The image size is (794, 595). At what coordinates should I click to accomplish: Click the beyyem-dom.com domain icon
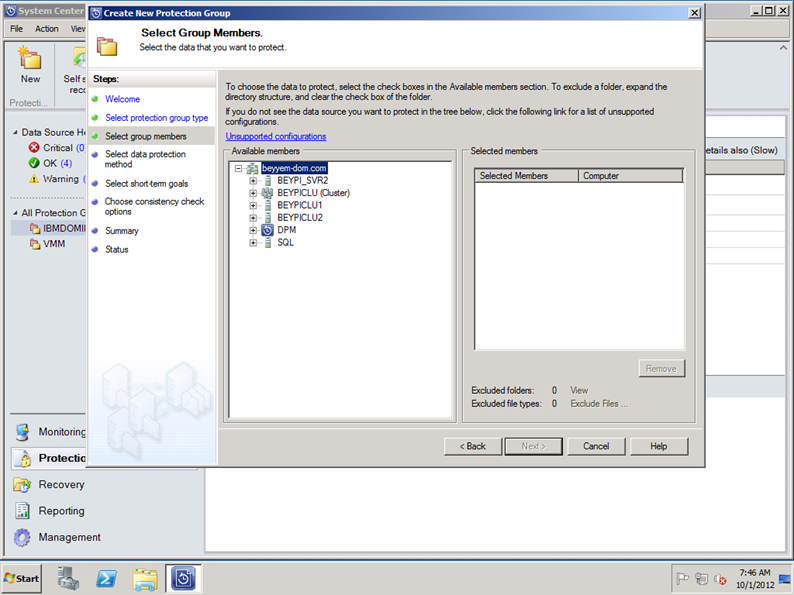coord(252,169)
